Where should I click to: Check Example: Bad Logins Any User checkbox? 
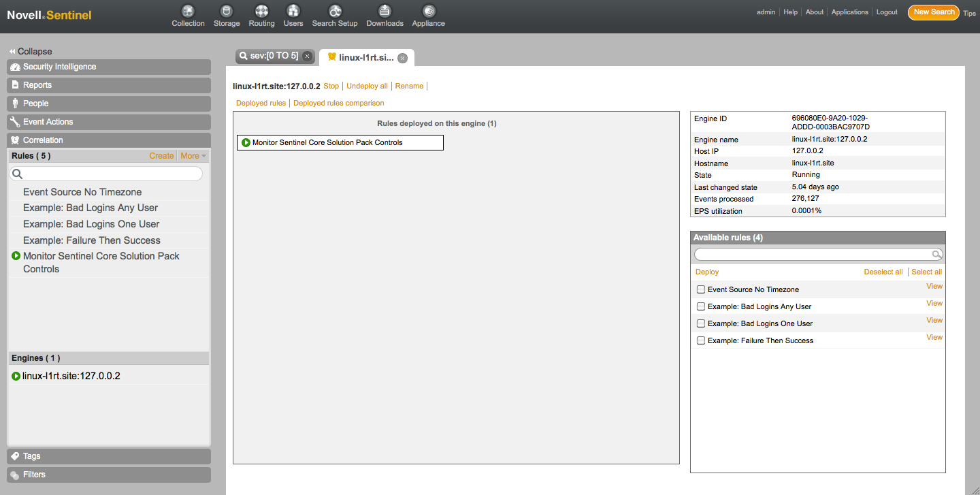click(701, 306)
